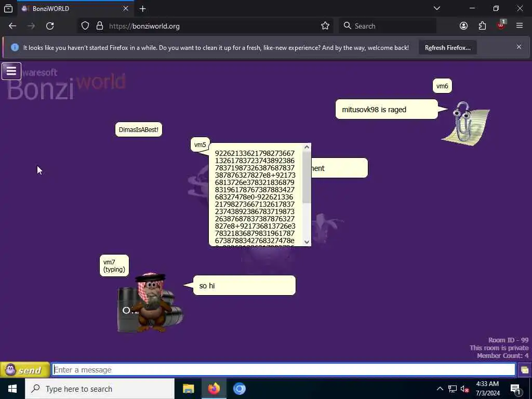Click the Room ID - 99 text

pyautogui.click(x=508, y=340)
